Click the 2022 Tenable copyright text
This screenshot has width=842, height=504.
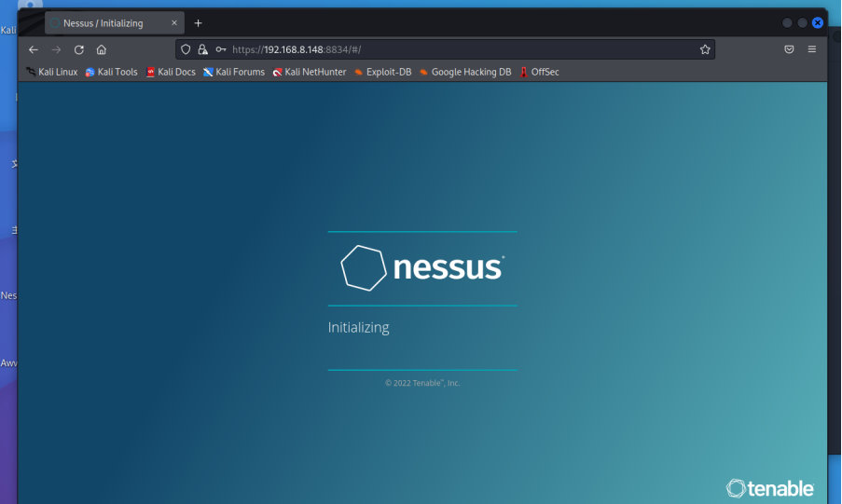coord(422,383)
